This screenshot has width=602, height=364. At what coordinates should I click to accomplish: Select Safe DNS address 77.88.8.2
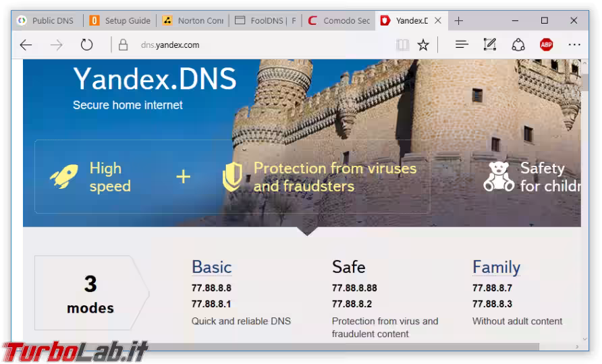pyautogui.click(x=352, y=304)
